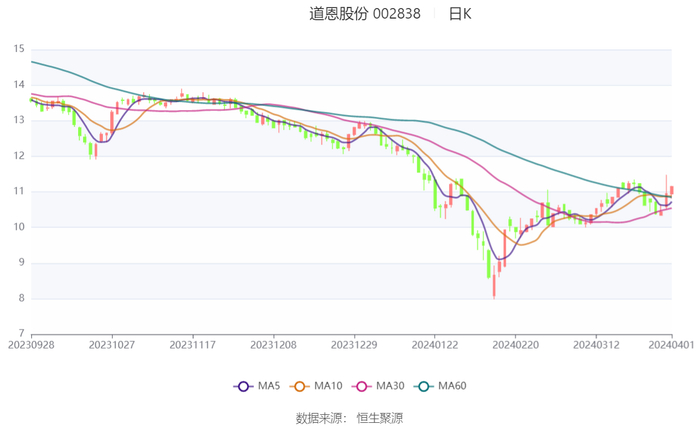700x426 pixels.
Task: Hide the MA10 line using its legend text
Action: (x=327, y=386)
